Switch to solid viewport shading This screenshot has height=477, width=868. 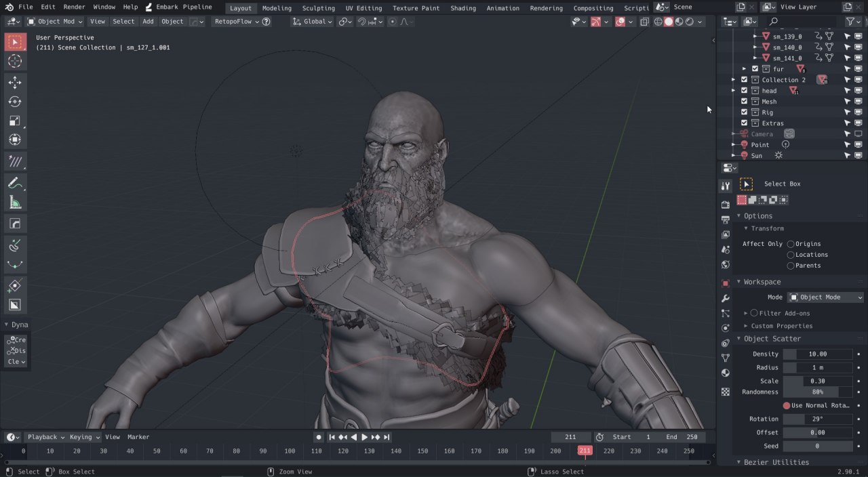[669, 22]
